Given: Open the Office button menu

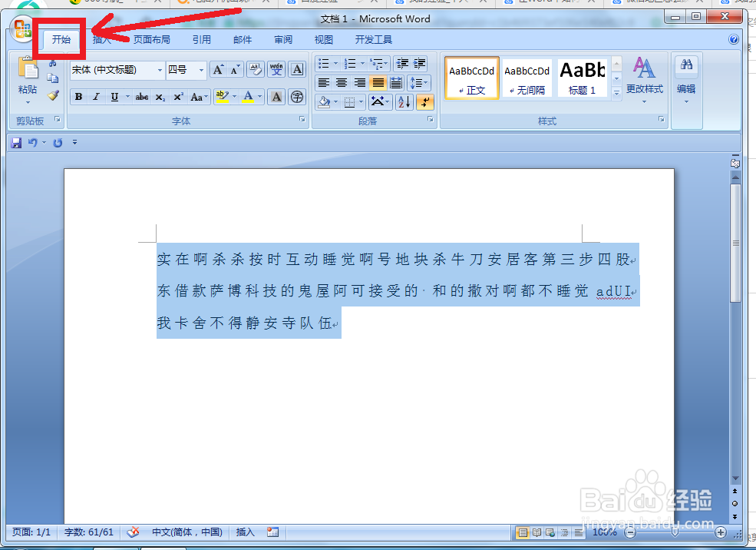Looking at the screenshot, I should (x=21, y=29).
